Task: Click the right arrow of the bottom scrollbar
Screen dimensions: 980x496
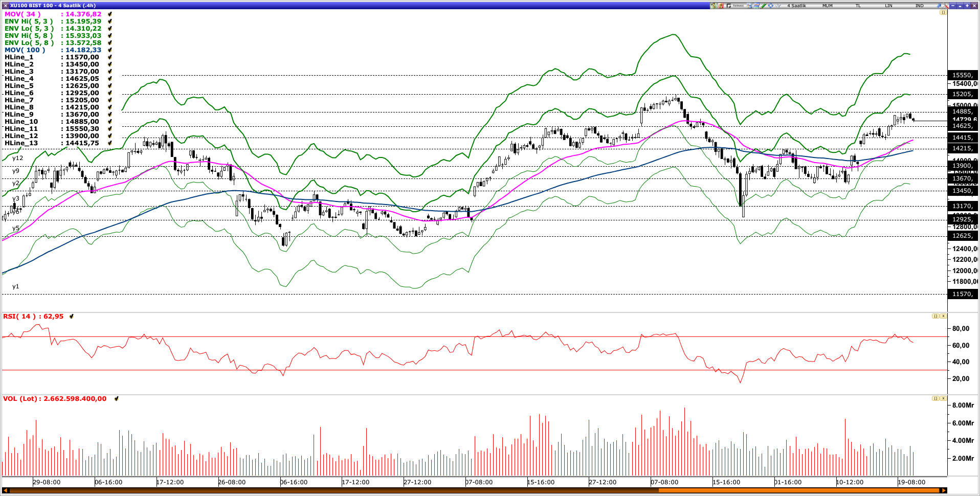Action: [944, 490]
